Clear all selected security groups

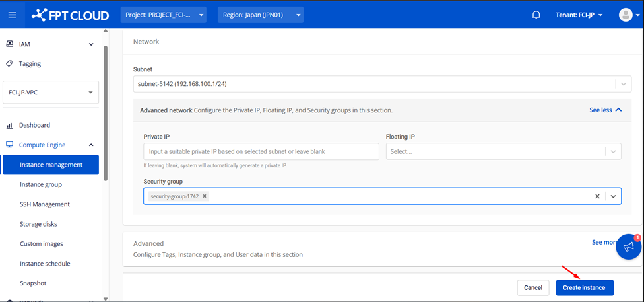(597, 196)
